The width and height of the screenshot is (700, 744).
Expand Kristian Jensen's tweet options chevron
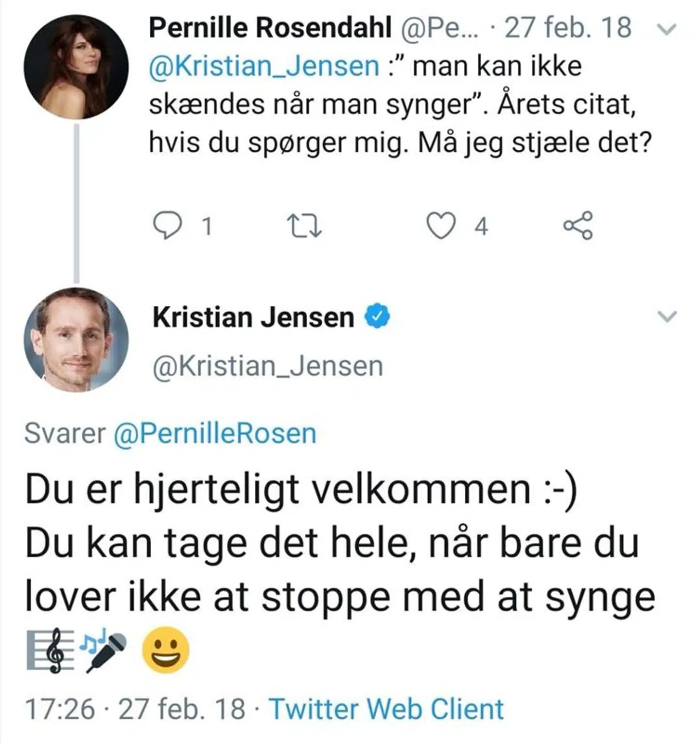[x=667, y=317]
